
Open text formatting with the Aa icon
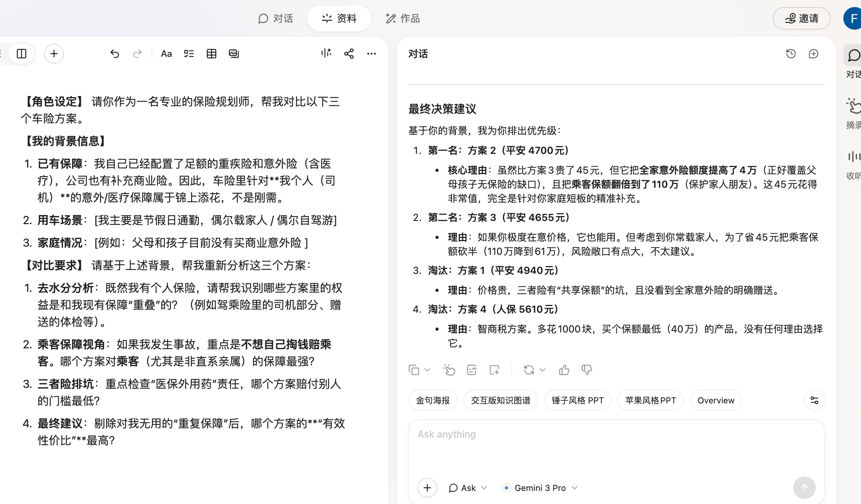point(166,54)
